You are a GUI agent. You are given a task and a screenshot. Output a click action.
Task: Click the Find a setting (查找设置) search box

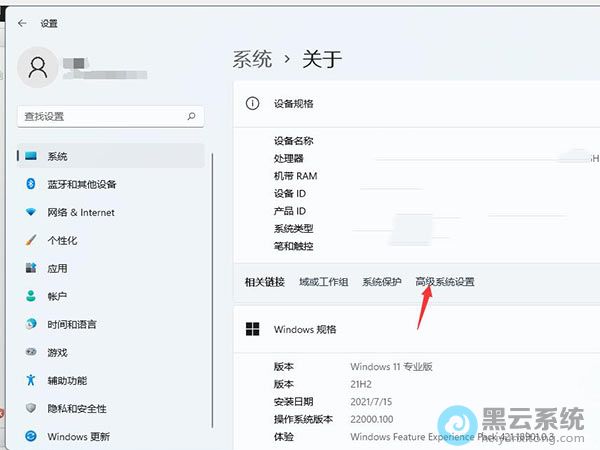[x=100, y=116]
